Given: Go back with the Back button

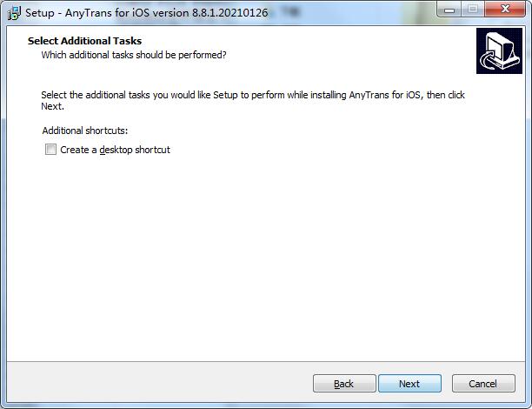Looking at the screenshot, I should click(344, 384).
